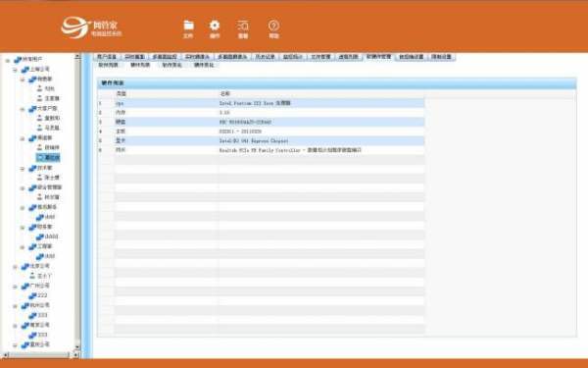Click the group icon beside 工程部

pyautogui.click(x=32, y=246)
